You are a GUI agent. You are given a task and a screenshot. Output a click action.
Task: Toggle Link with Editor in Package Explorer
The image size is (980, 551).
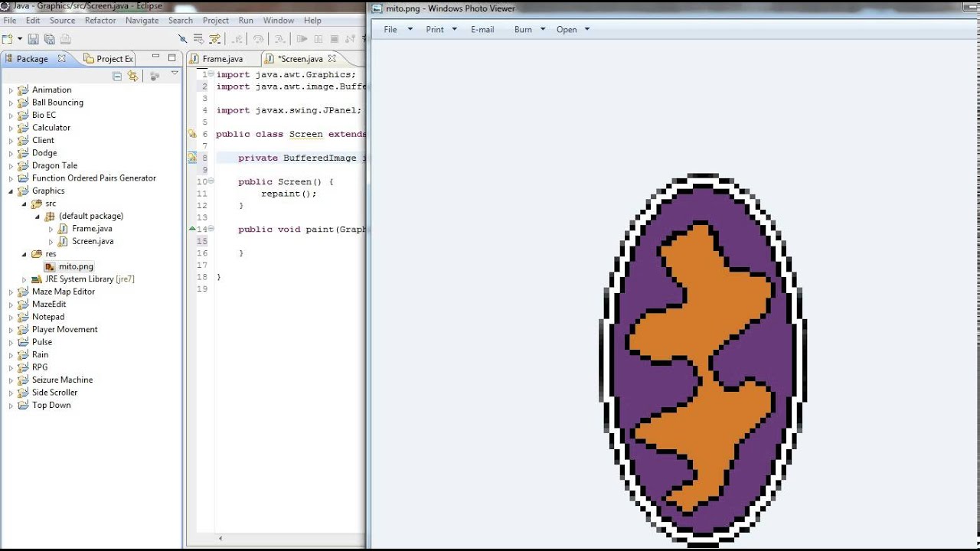[x=133, y=76]
